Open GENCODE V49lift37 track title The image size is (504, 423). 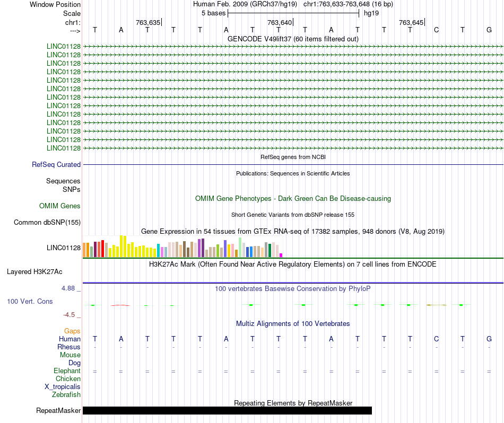click(x=293, y=39)
